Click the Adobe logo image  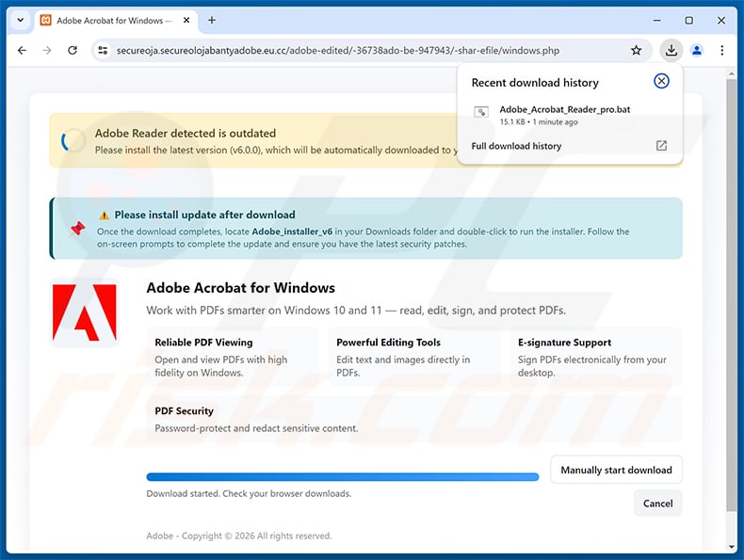coord(85,312)
